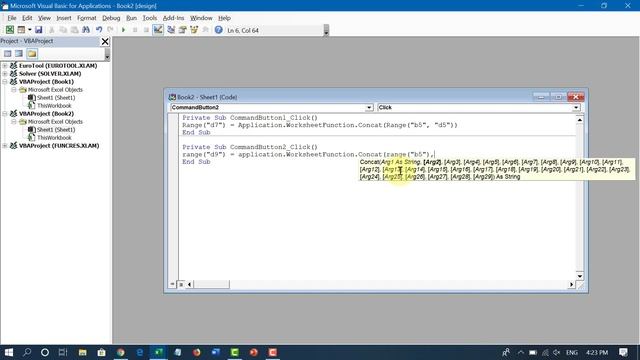This screenshot has width=640, height=360.
Task: Select Sheet1 (Sheet1) under Book2
Action: click(56, 129)
